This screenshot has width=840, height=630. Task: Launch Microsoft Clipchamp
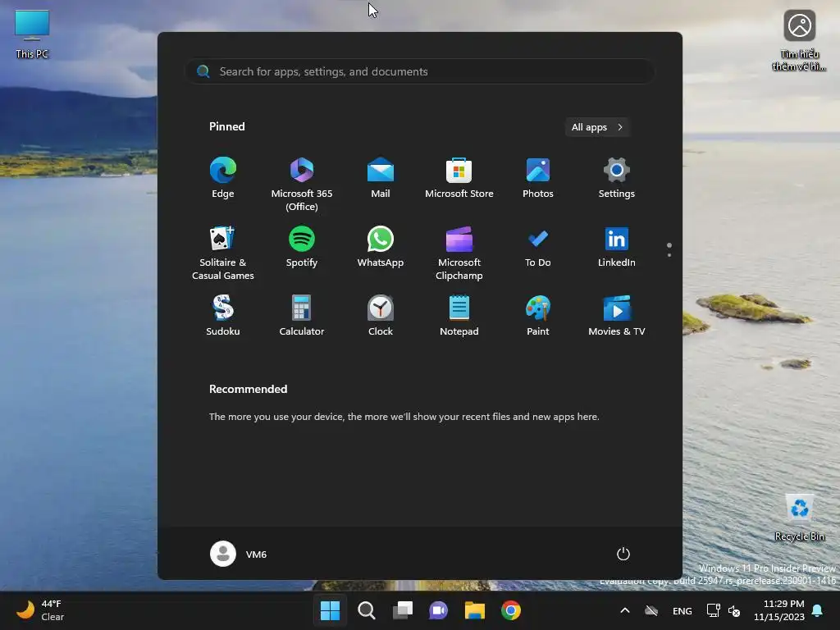459,253
